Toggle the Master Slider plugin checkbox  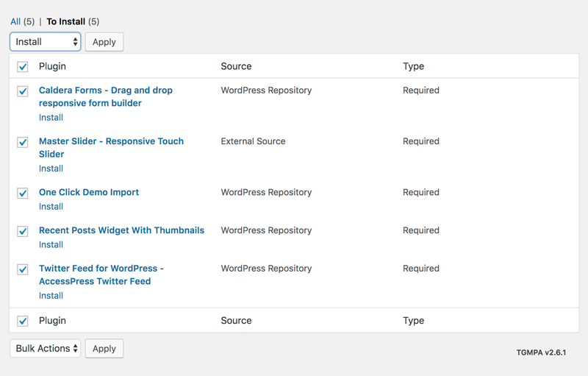click(x=23, y=142)
